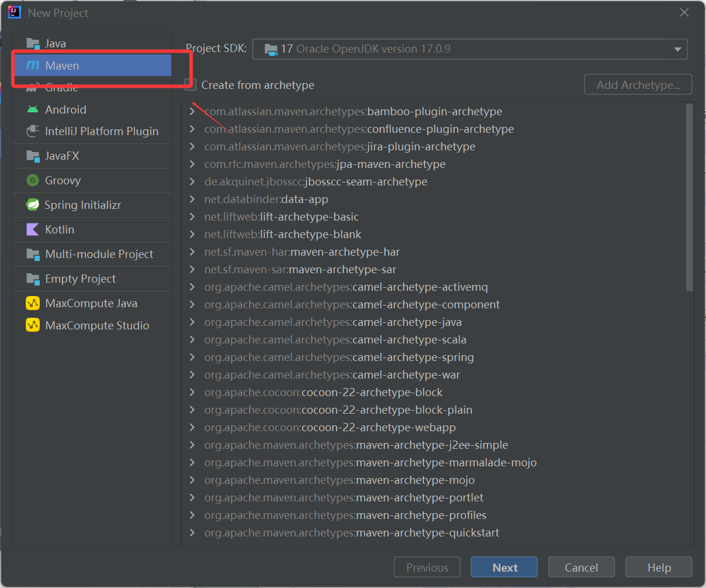Select maven-archetype-marmalade-mojo row
The image size is (706, 588).
(433, 462)
